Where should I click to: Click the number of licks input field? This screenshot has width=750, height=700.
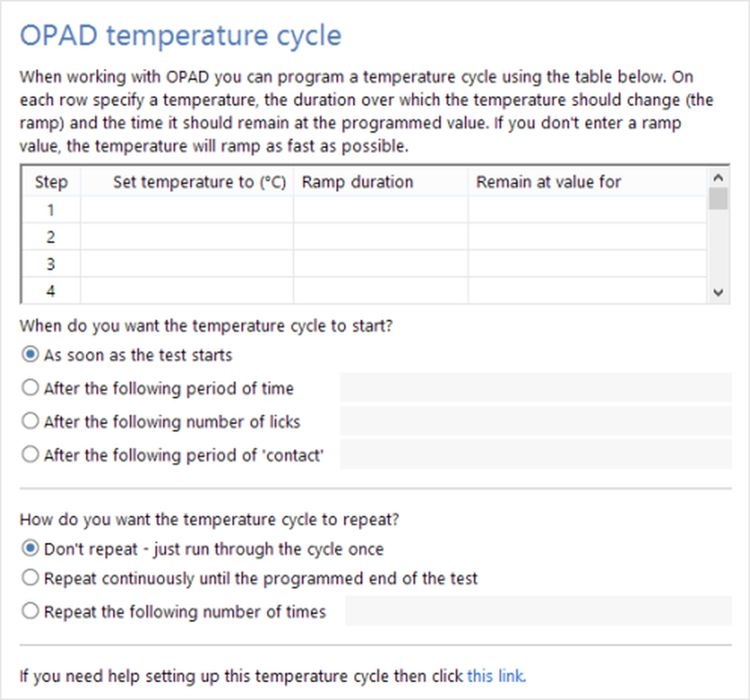click(x=535, y=421)
